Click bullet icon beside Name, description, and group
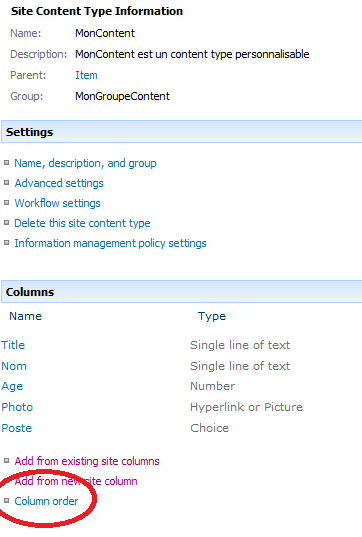 pos(7,163)
